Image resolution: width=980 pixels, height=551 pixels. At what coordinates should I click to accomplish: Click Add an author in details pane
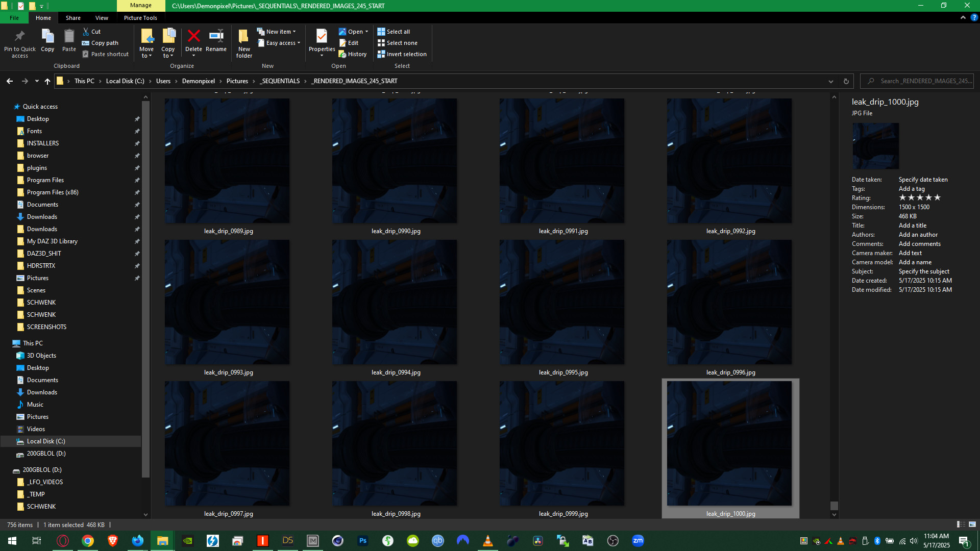[918, 235]
